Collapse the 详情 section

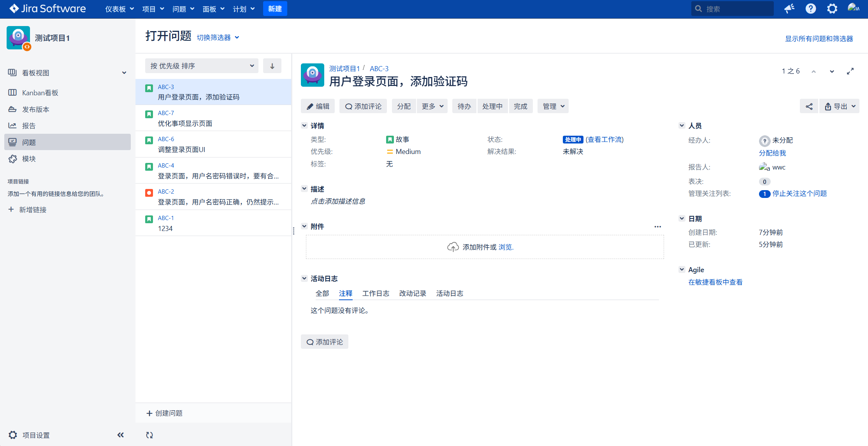pyautogui.click(x=304, y=125)
